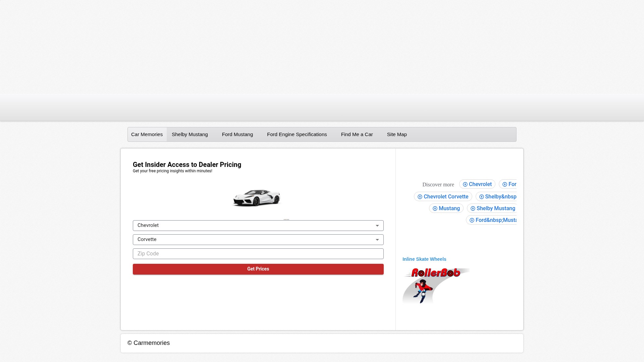644x362 pixels.
Task: Click the arrow icon on Shelby Mustang chip
Action: [473, 208]
